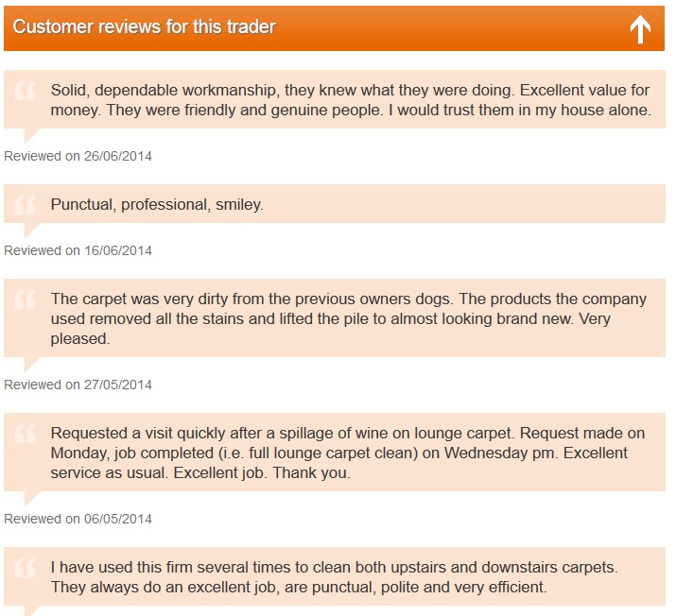Image resolution: width=676 pixels, height=616 pixels.
Task: Click the quote mark icon beside the 'Solid, dependable workmanship' review
Action: coord(26,92)
